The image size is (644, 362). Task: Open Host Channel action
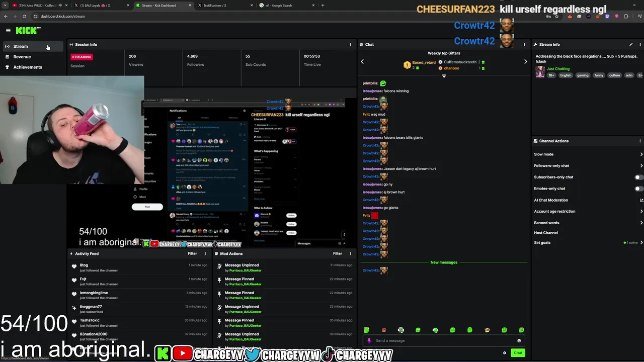coord(546,233)
